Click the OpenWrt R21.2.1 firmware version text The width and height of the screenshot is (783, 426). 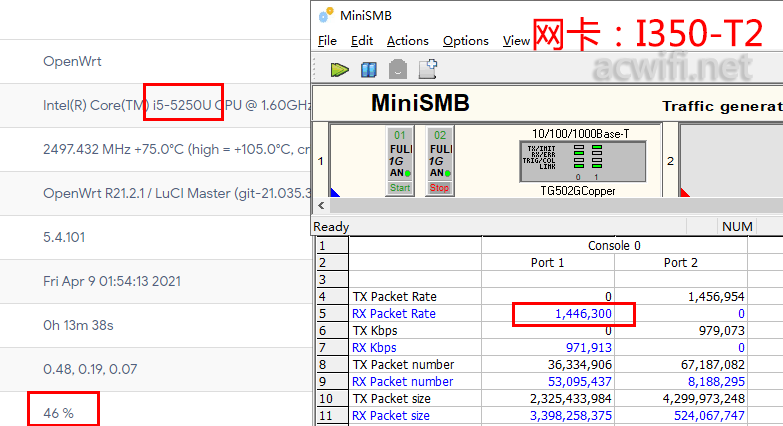[x=177, y=193]
